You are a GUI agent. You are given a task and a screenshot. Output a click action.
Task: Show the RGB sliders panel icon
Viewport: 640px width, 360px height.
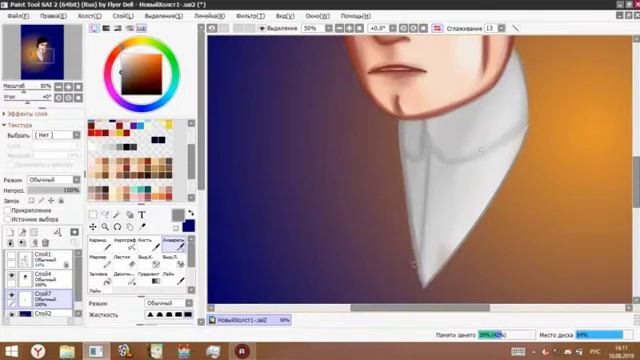pyautogui.click(x=106, y=28)
